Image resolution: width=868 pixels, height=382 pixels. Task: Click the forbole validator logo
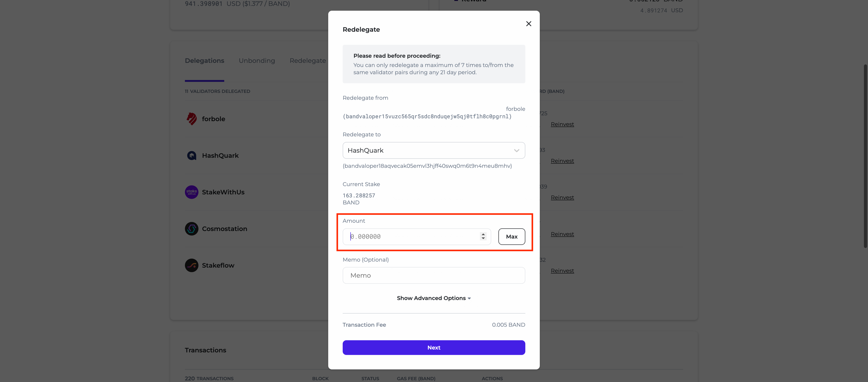click(191, 119)
